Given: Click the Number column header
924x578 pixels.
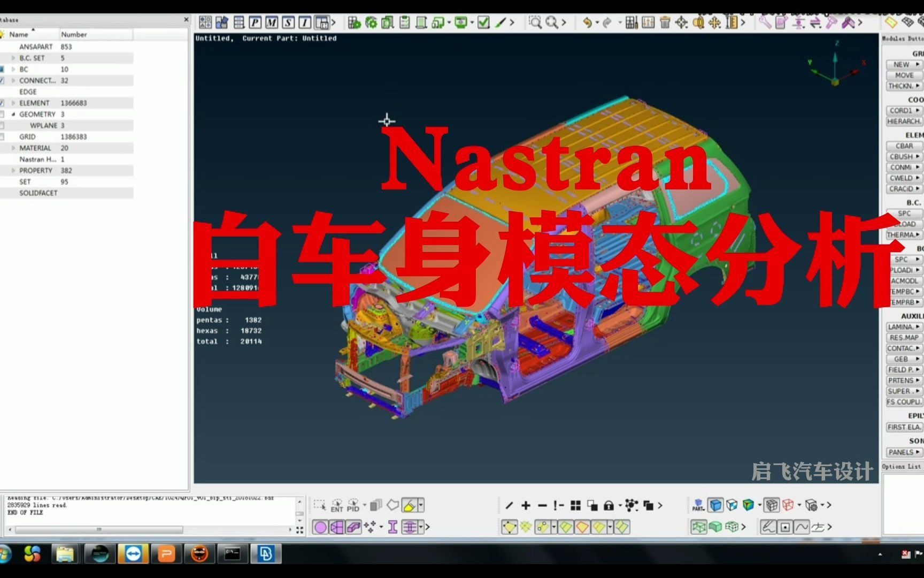Looking at the screenshot, I should [73, 34].
